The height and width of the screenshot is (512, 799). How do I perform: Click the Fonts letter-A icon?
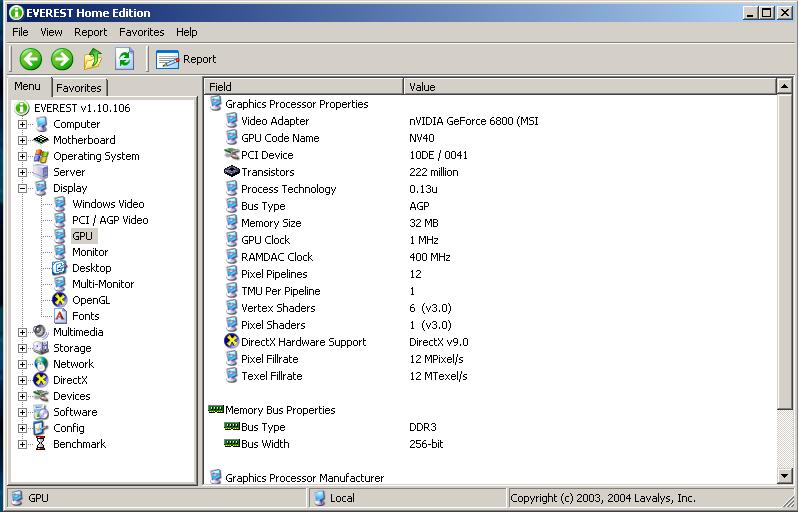click(x=60, y=316)
